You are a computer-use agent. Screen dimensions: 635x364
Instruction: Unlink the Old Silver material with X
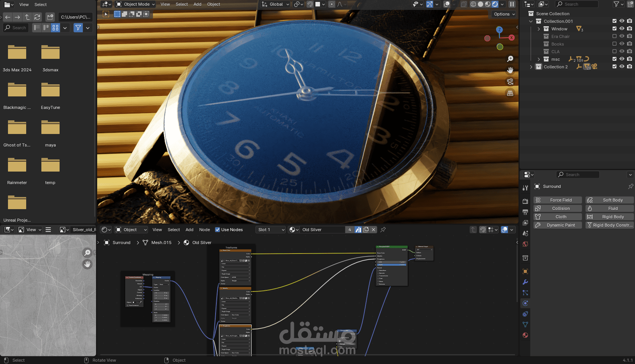373,230
